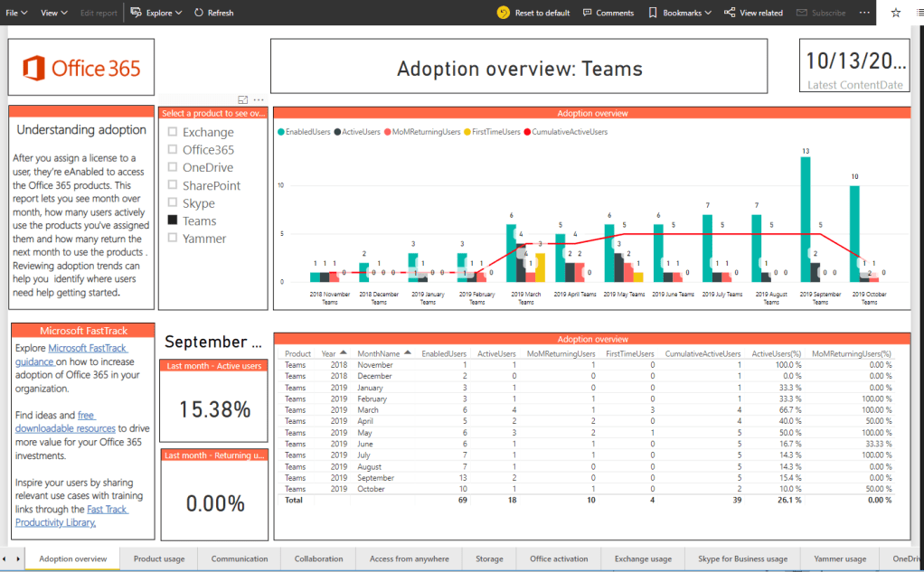Open the File dropdown menu

pyautogui.click(x=16, y=13)
